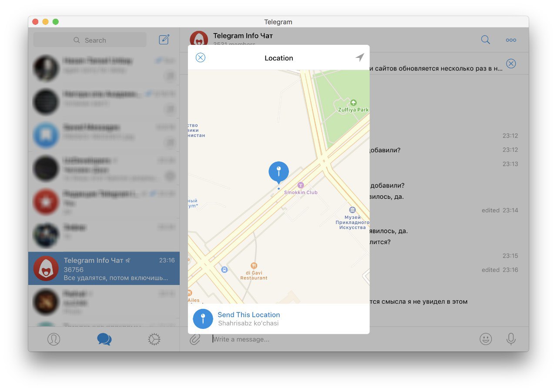Close the Location dialog
Image resolution: width=557 pixels, height=392 pixels.
pos(200,58)
